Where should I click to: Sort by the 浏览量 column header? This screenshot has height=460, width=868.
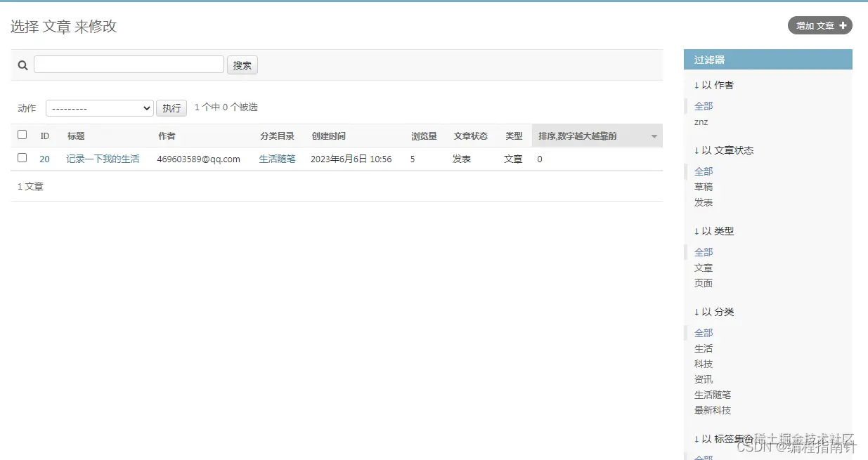tap(424, 136)
